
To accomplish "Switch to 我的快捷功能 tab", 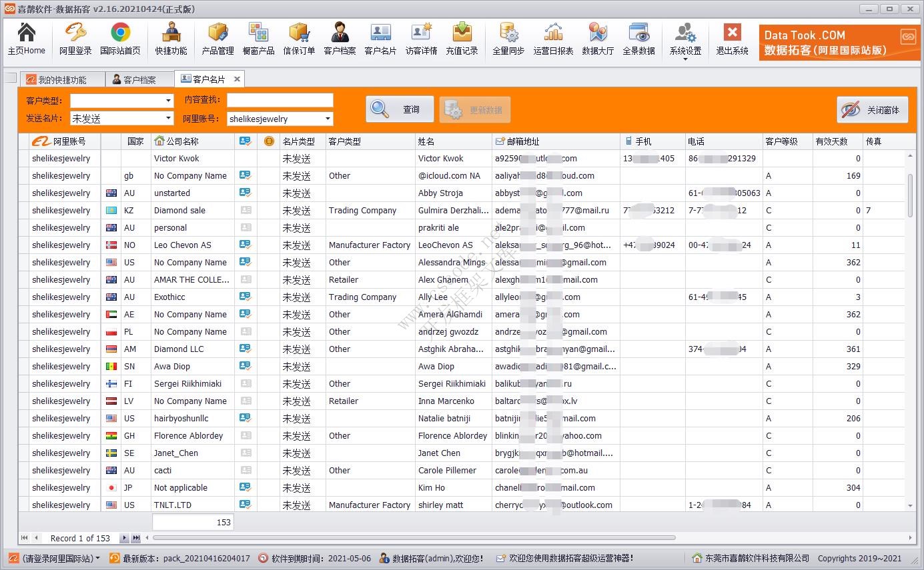I will point(62,79).
